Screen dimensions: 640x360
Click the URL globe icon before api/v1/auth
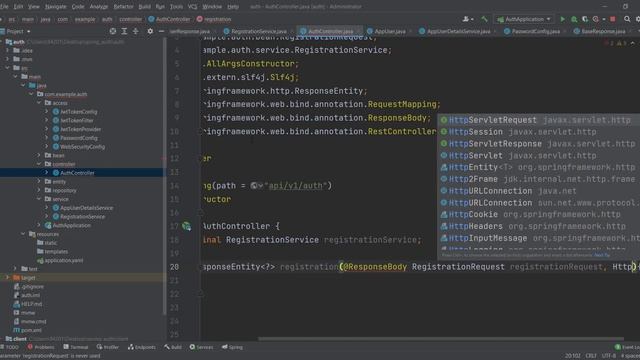pos(254,186)
